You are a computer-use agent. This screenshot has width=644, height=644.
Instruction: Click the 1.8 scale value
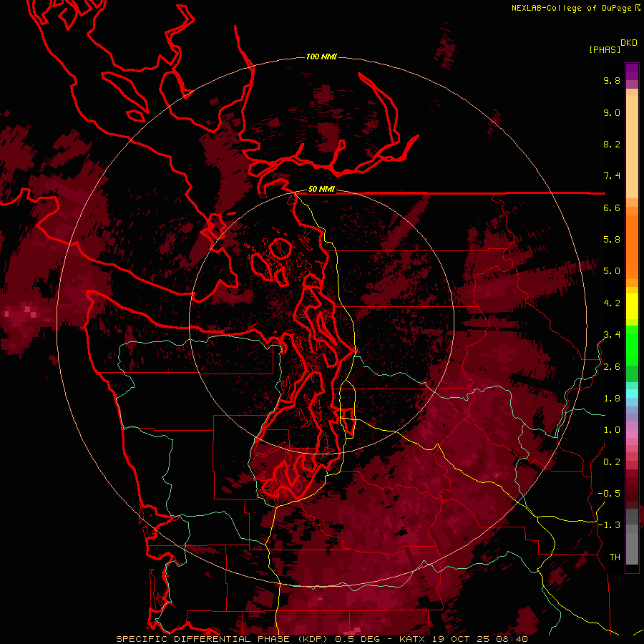612,399
